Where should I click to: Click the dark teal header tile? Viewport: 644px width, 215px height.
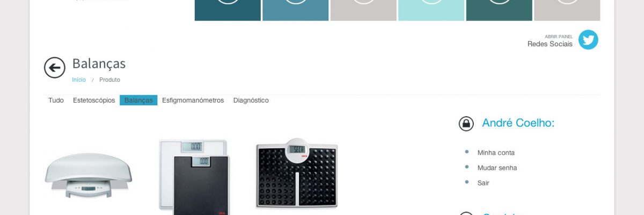228,10
